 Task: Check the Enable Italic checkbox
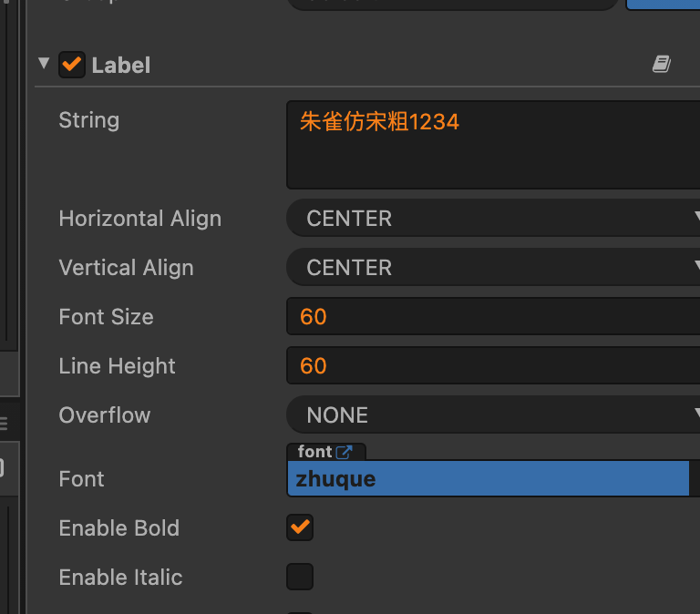300,577
